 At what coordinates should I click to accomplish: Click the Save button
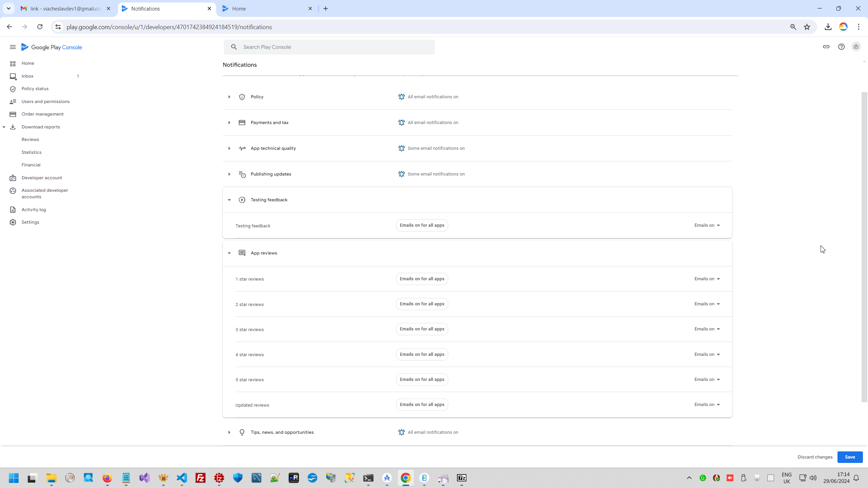click(850, 457)
